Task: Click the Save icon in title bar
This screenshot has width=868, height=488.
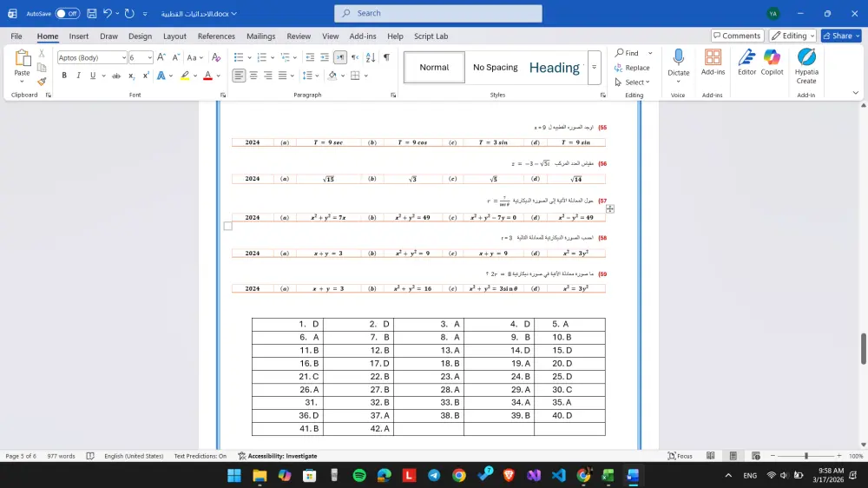Action: pyautogui.click(x=92, y=13)
